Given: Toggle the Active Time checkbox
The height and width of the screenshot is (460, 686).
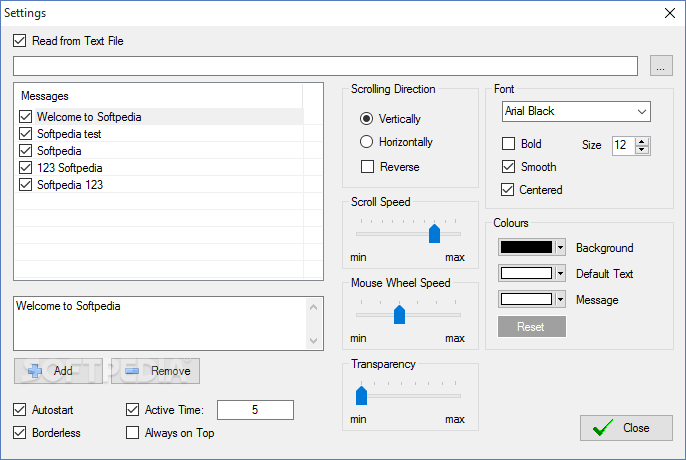Looking at the screenshot, I should [x=133, y=410].
